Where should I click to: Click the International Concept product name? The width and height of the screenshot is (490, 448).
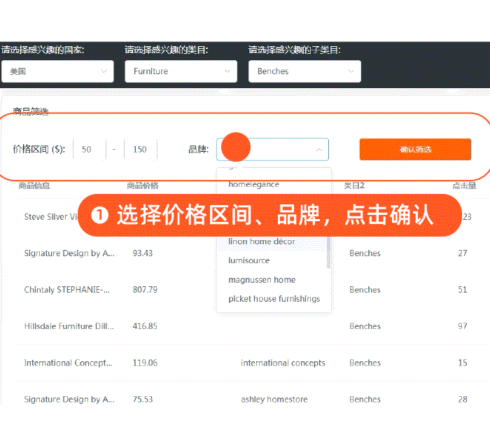point(68,363)
